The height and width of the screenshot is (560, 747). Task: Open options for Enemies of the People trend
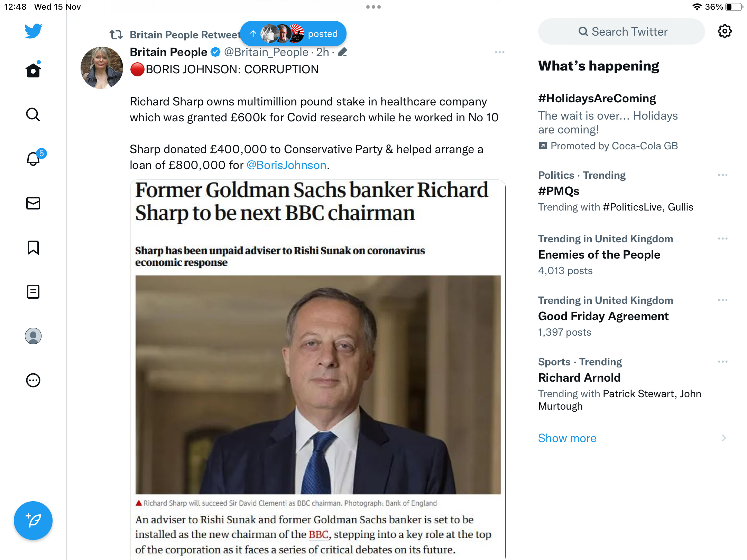click(722, 239)
